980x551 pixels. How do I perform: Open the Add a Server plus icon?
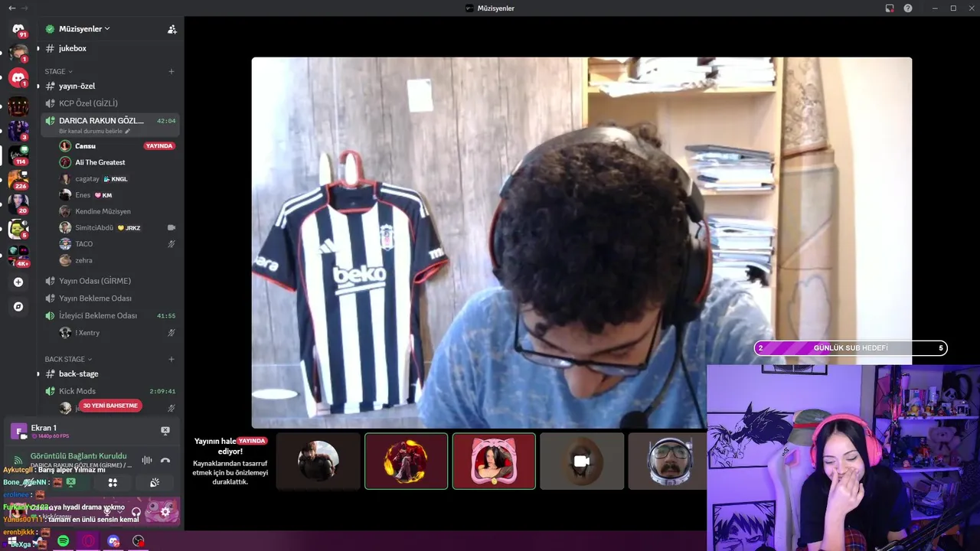pyautogui.click(x=18, y=282)
